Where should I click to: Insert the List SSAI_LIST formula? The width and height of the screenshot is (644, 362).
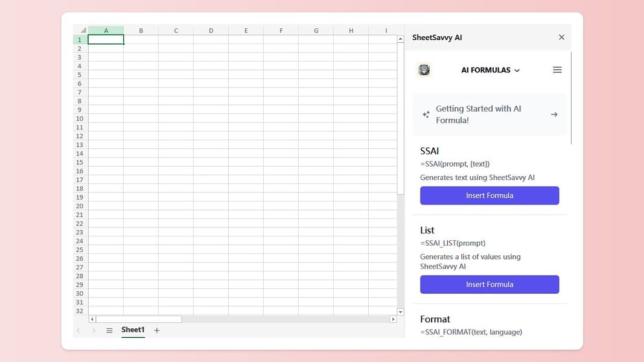(489, 284)
